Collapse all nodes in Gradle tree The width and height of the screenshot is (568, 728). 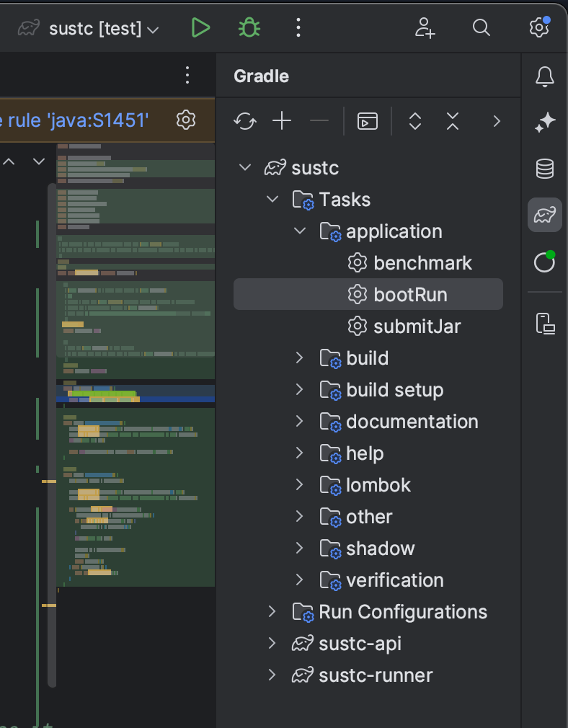click(x=453, y=121)
